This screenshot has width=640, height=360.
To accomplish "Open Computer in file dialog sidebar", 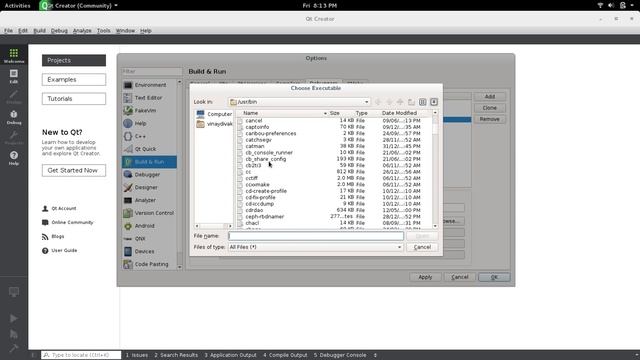I will tap(214, 114).
